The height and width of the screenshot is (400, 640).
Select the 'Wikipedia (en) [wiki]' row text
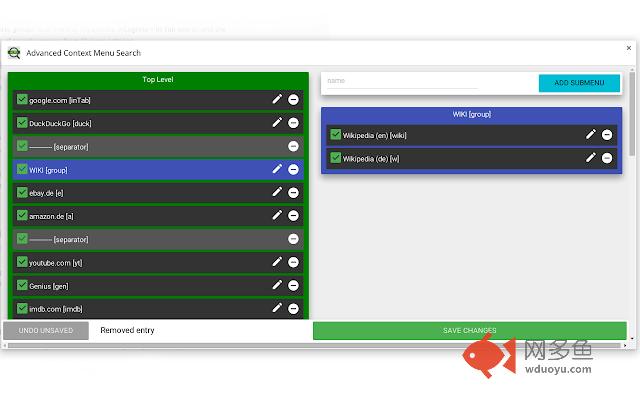[x=374, y=136]
